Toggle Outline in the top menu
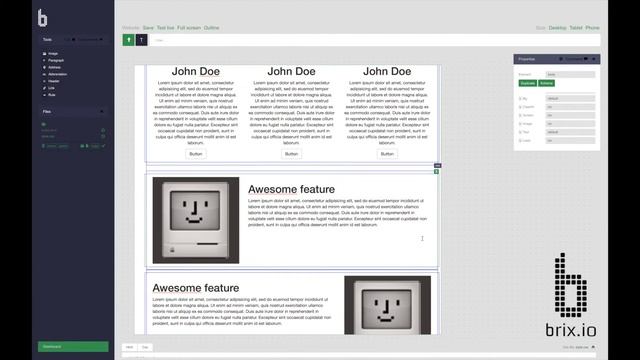Viewport: 640px width, 360px height. pos(211,28)
